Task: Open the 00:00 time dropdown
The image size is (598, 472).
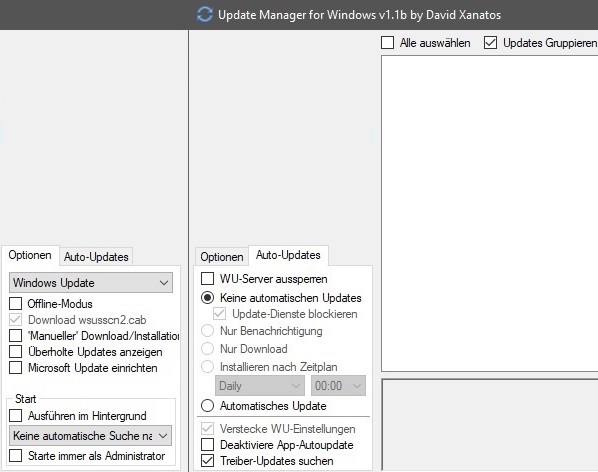Action: pos(338,385)
